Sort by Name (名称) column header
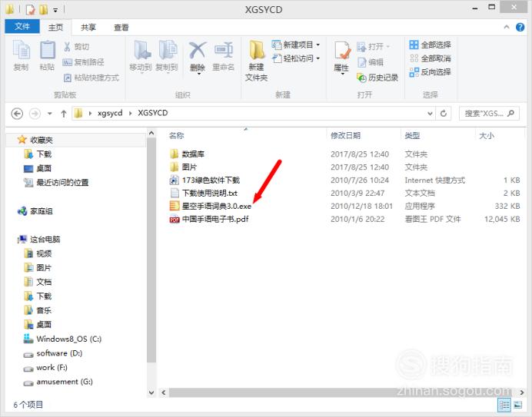 tap(176, 136)
